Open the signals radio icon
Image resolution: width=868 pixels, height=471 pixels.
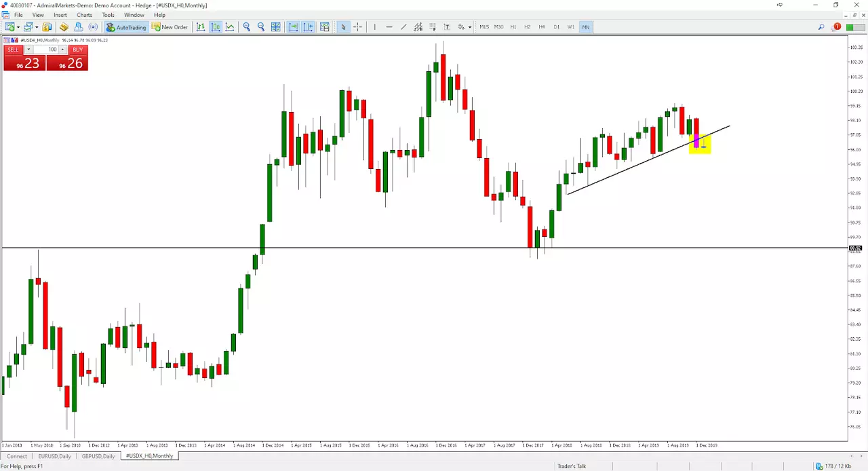(93, 27)
